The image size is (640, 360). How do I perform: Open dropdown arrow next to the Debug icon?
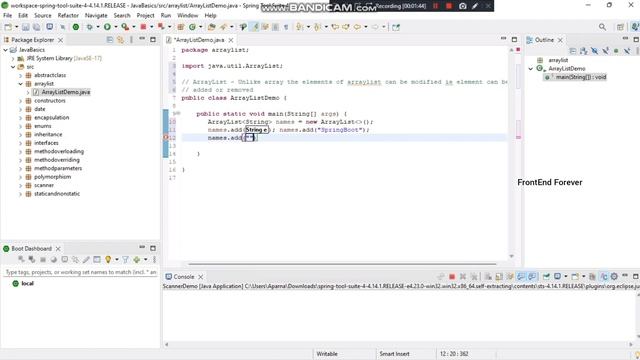98,27
